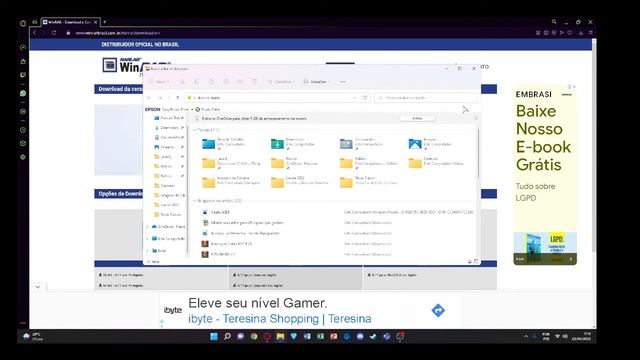Open File Explorer from the taskbar

click(x=280, y=337)
